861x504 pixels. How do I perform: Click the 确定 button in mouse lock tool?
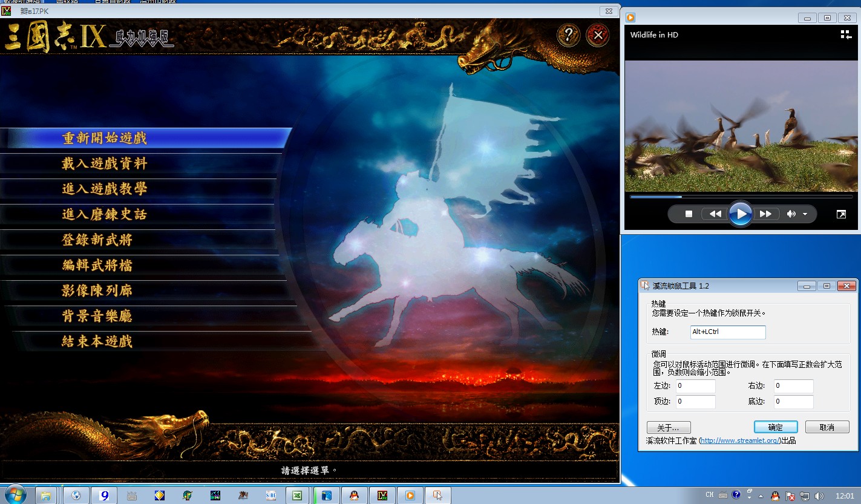point(775,427)
